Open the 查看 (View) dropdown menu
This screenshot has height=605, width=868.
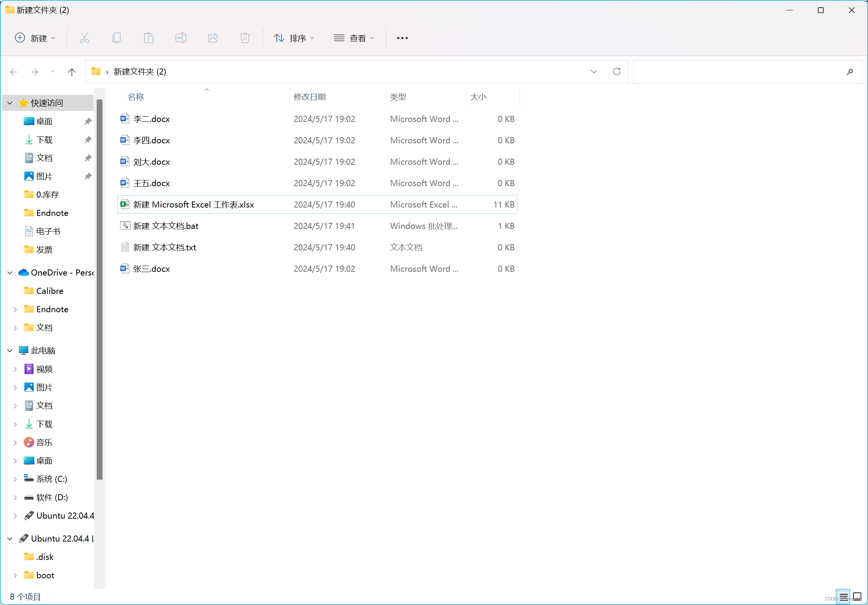point(354,38)
